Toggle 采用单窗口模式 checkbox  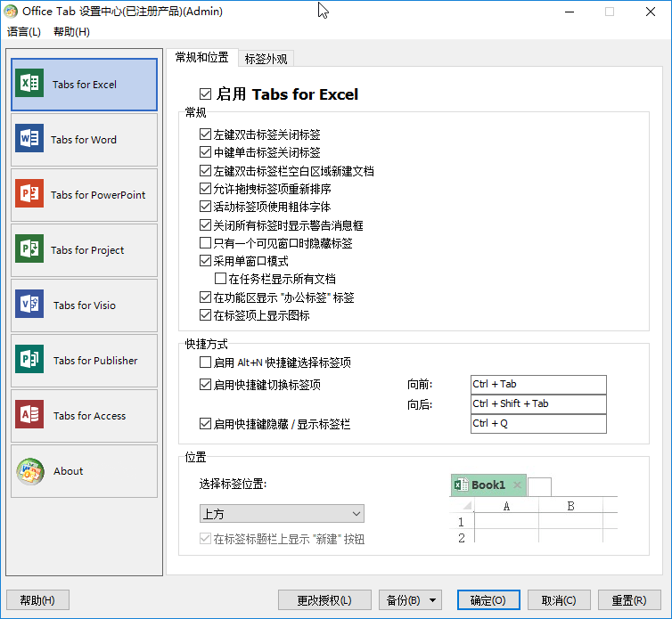205,261
